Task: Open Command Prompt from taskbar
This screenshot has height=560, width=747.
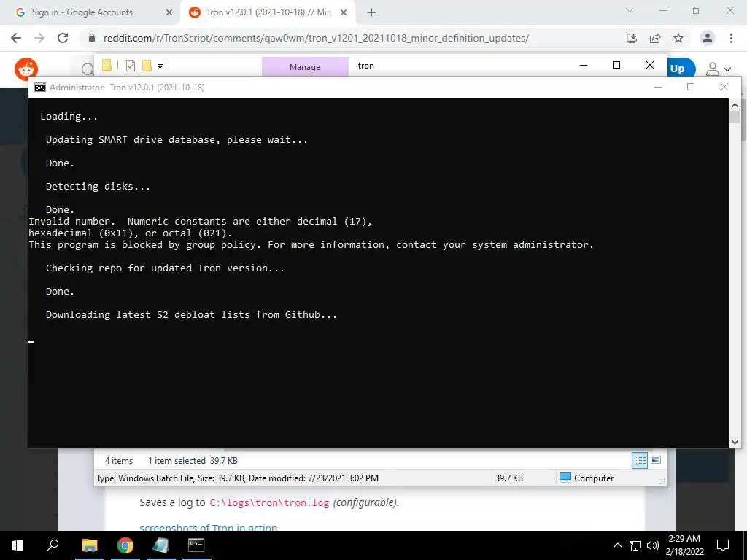Action: click(x=196, y=545)
